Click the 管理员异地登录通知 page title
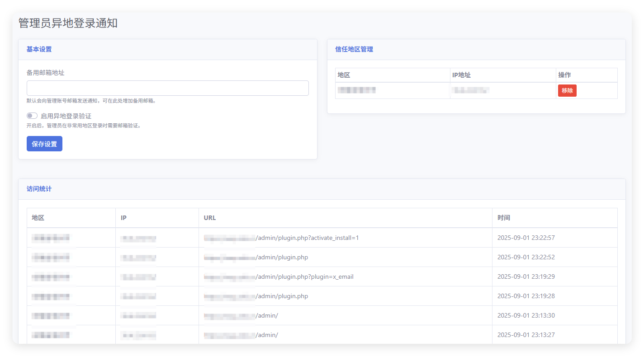The height and width of the screenshot is (356, 644). 68,23
